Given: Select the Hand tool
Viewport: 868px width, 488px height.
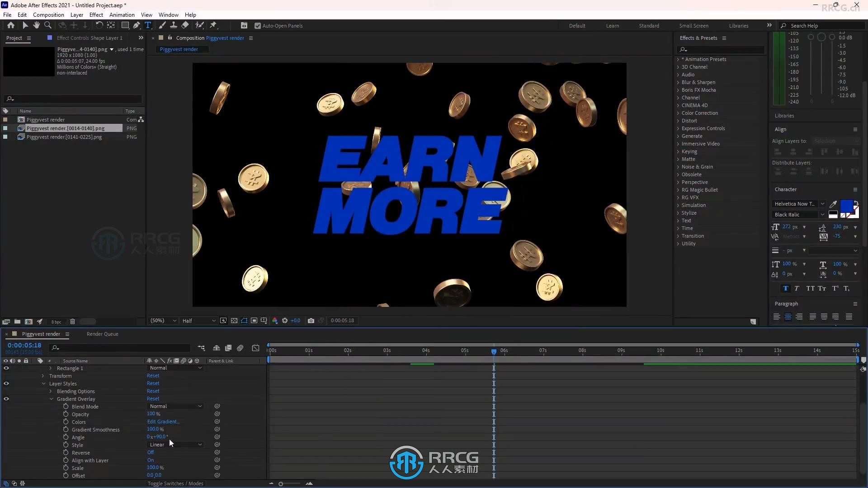Looking at the screenshot, I should click(37, 25).
